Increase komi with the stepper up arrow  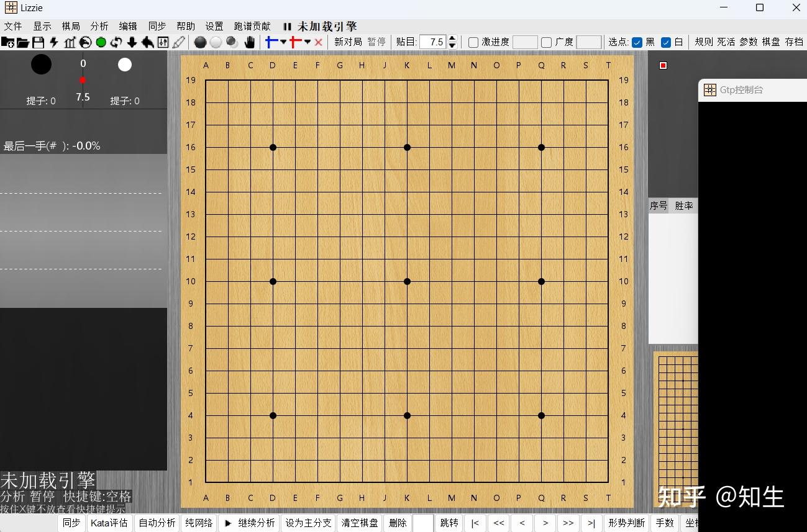tap(452, 38)
